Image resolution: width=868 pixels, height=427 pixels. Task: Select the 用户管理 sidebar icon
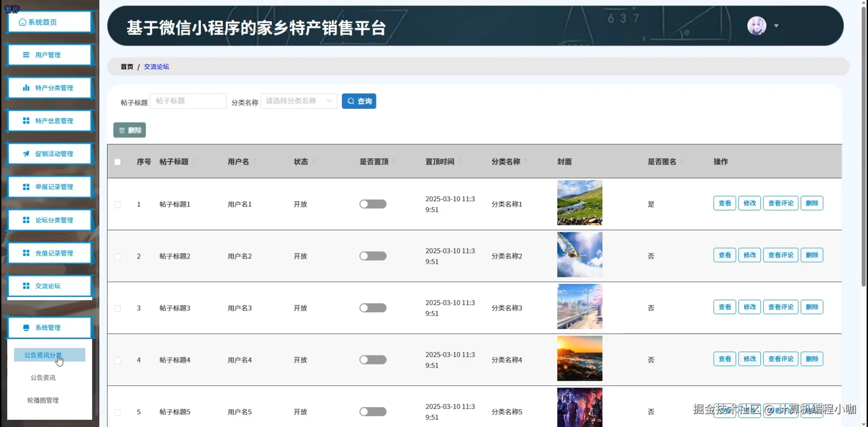[26, 55]
